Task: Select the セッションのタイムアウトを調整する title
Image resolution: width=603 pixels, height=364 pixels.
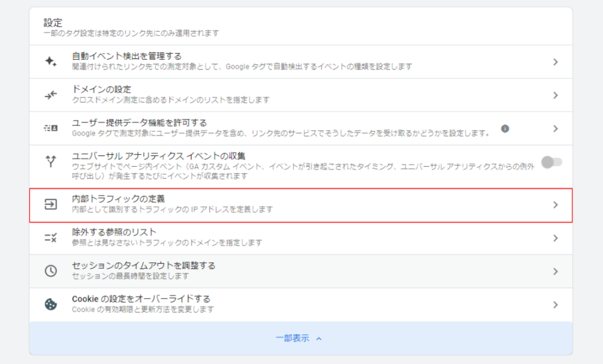Action: point(144,266)
